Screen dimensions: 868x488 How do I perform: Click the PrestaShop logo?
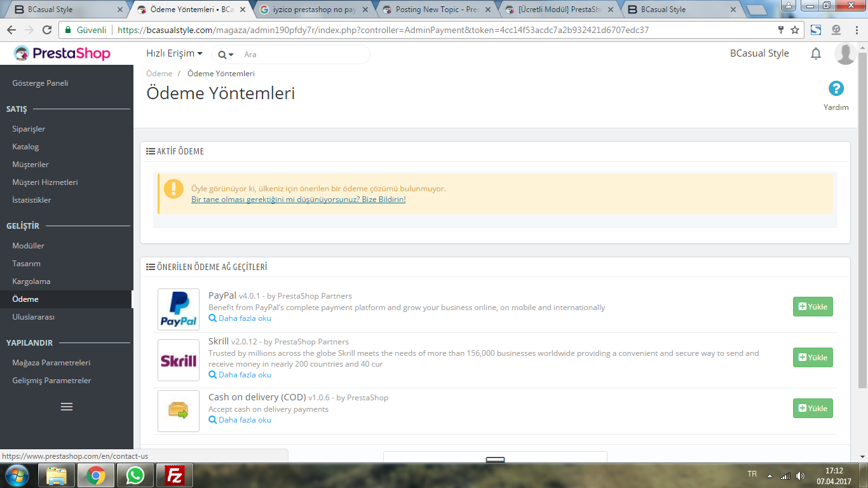tap(62, 53)
